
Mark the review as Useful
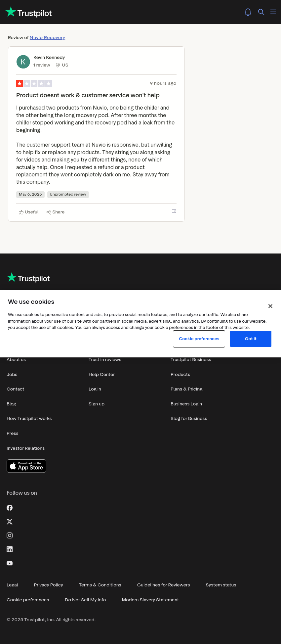[x=29, y=212]
